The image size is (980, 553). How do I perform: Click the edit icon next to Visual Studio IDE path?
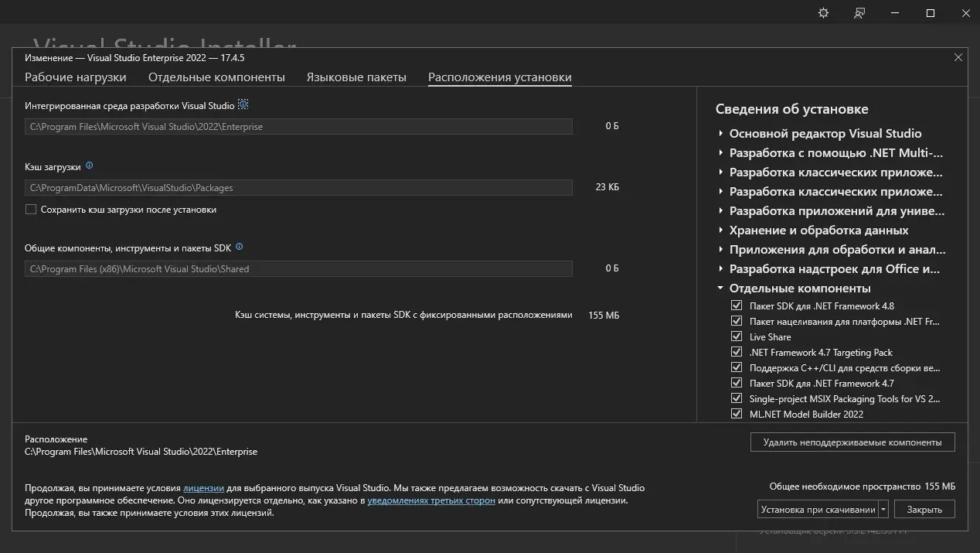[243, 104]
